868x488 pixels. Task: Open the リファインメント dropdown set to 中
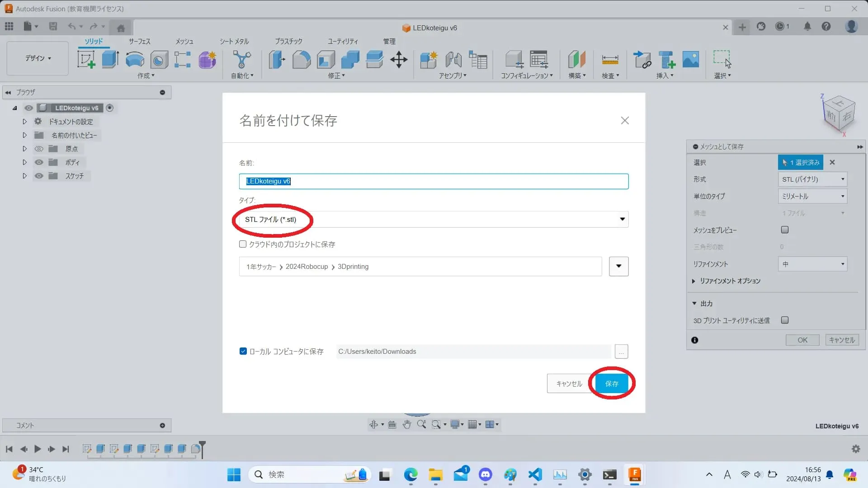[x=812, y=264]
